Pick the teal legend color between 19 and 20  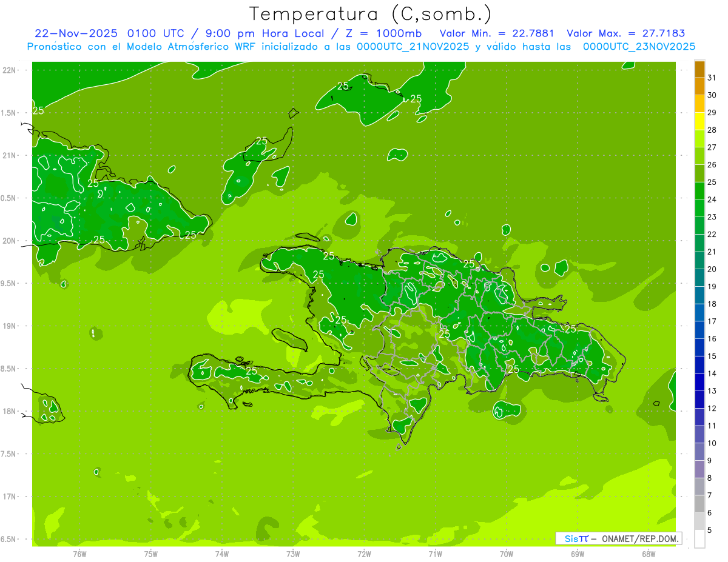point(699,278)
